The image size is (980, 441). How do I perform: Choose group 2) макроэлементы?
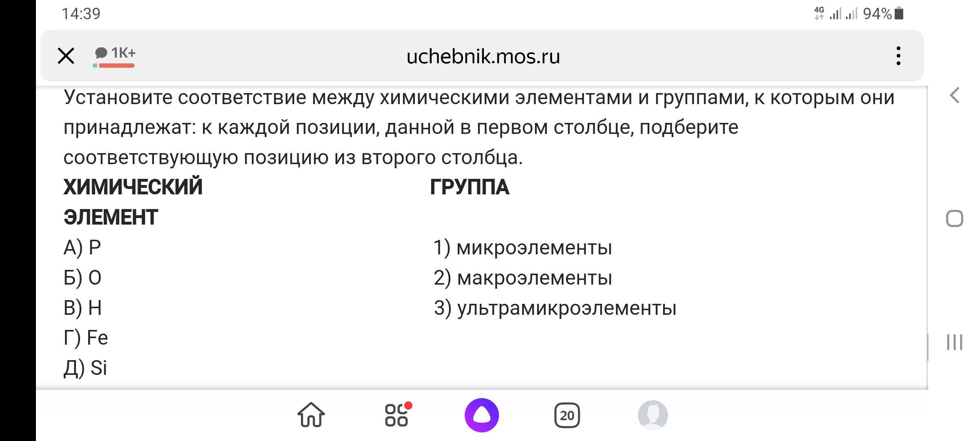click(x=523, y=278)
